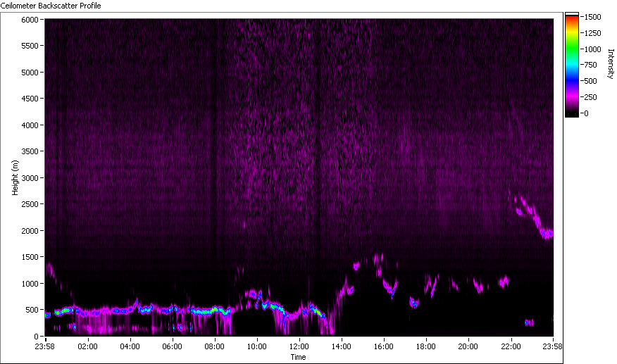
Task: Click the 3500 height tick label
Action: [x=30, y=151]
